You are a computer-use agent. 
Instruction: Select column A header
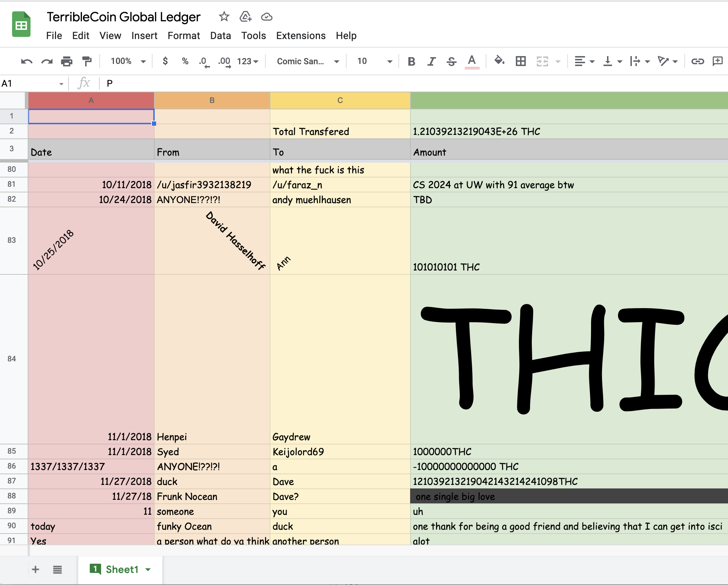[x=91, y=100]
